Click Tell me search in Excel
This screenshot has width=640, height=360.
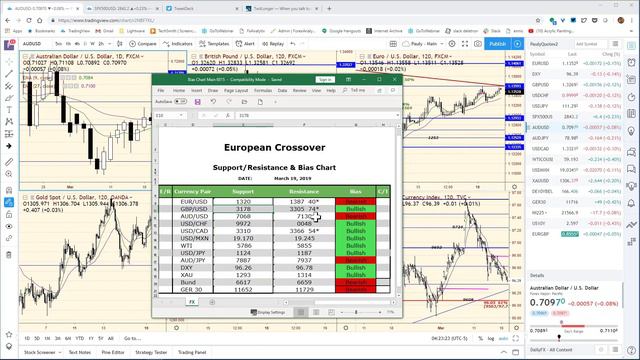coord(354,90)
